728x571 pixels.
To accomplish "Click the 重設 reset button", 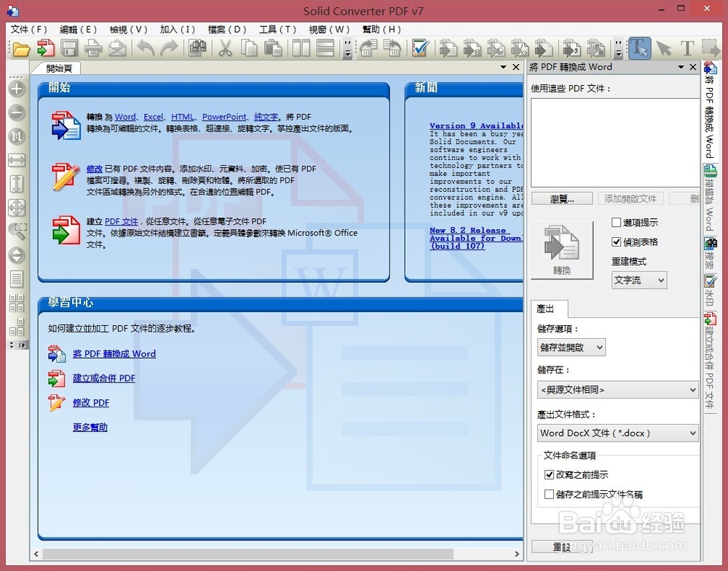I will click(562, 547).
